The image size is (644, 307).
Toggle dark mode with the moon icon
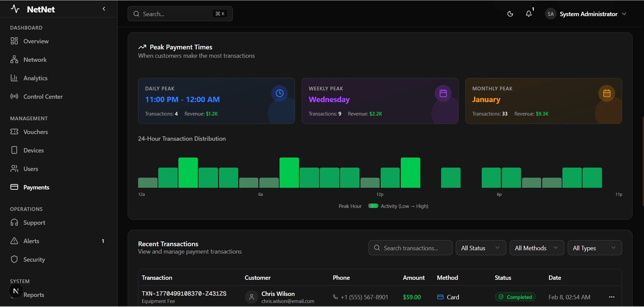coord(510,14)
